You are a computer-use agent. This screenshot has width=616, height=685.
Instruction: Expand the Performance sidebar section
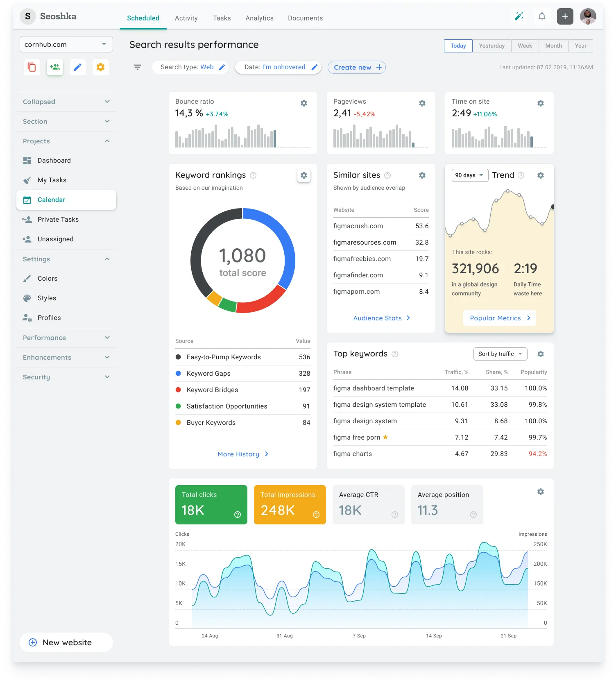point(66,338)
